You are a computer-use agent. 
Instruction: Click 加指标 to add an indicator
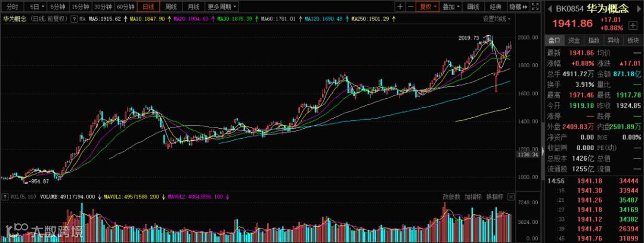click(473, 197)
